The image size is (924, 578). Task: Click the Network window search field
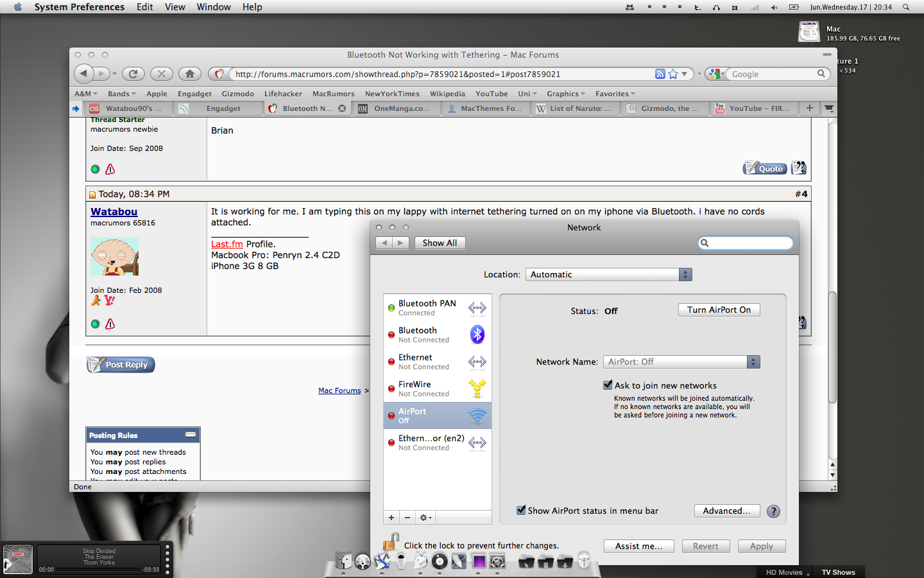pyautogui.click(x=746, y=243)
